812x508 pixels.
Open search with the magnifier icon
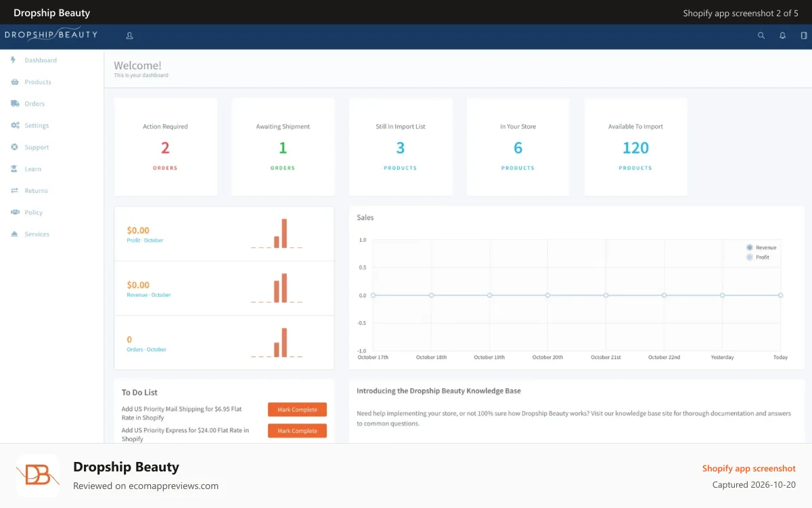pos(761,35)
